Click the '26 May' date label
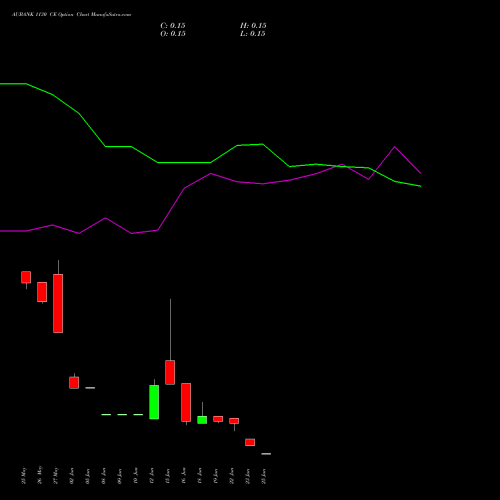The width and height of the screenshot is (500, 500). pyautogui.click(x=39, y=475)
